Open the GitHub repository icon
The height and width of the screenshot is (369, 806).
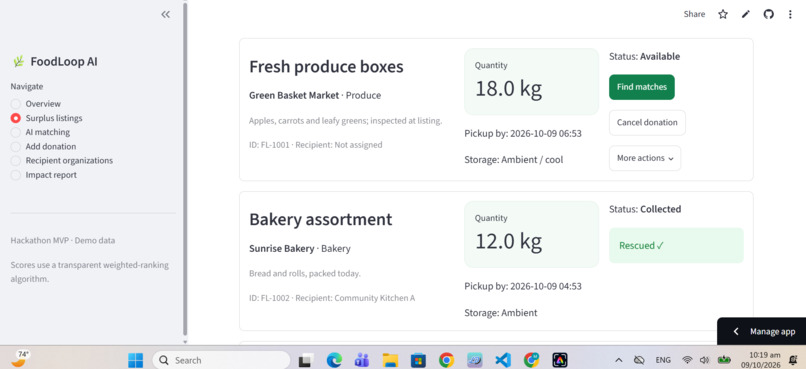(768, 14)
